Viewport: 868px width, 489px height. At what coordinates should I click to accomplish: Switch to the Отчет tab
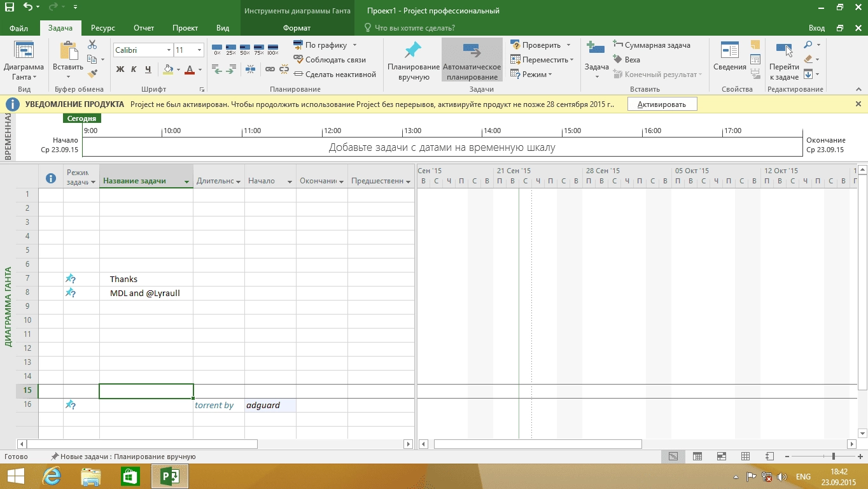[x=144, y=28]
